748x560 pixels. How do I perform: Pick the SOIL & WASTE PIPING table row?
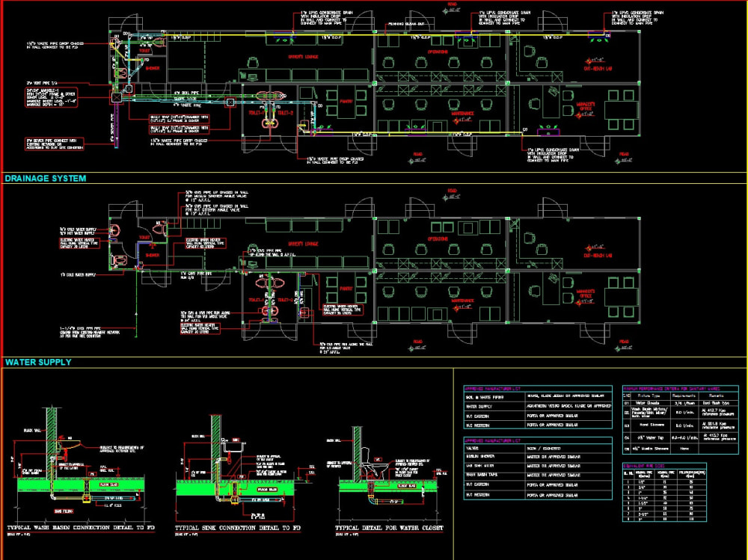(x=538, y=397)
